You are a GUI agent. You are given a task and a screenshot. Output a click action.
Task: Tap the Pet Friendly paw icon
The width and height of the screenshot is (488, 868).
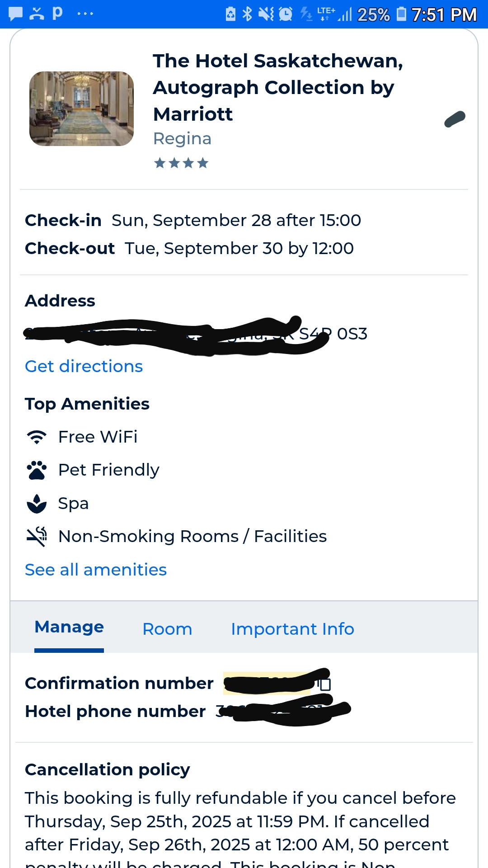click(x=37, y=470)
